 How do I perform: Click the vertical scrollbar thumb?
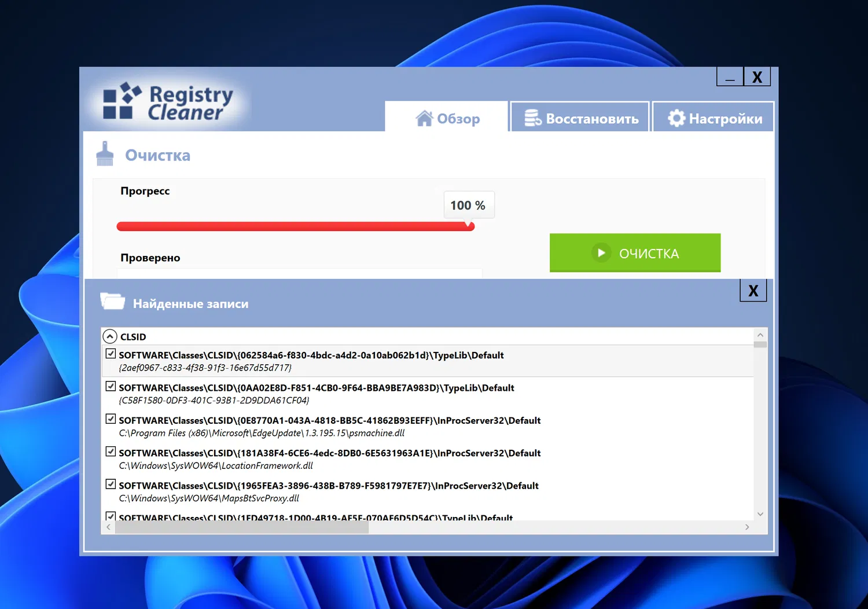[760, 344]
